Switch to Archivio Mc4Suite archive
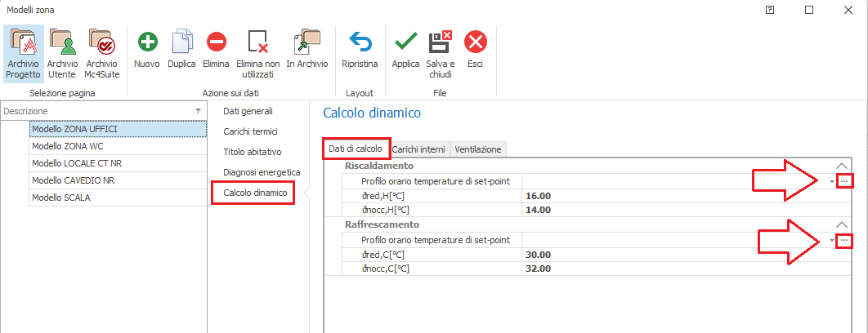Screen dimensions: 868x333 [x=101, y=42]
